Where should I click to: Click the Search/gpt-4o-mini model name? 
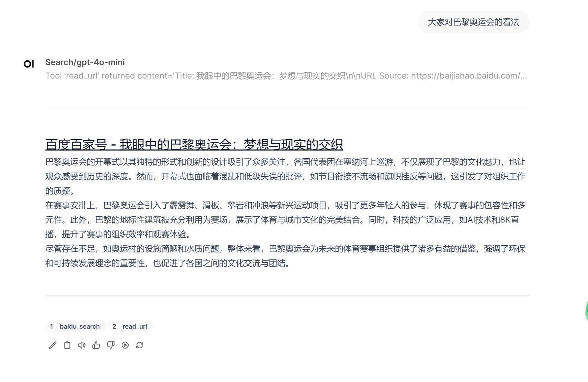(x=85, y=62)
